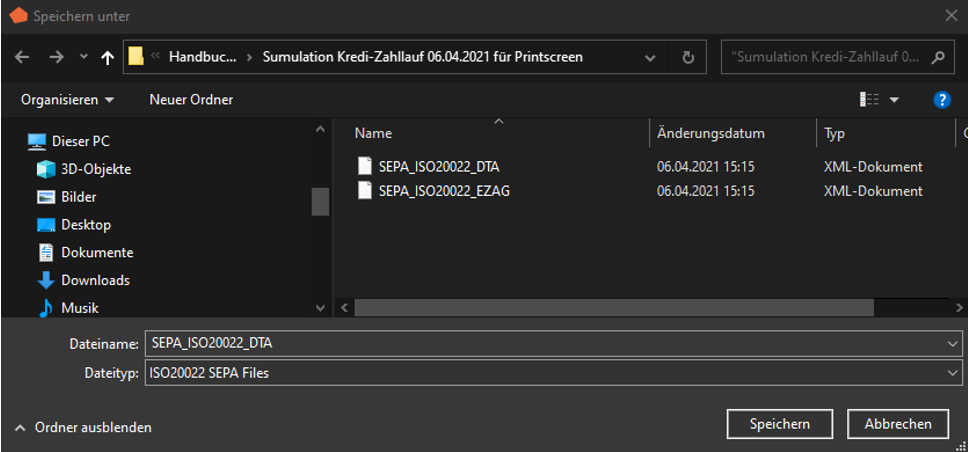Click the horizontal scrollbar of file list
The height and width of the screenshot is (452, 968).
pos(600,308)
